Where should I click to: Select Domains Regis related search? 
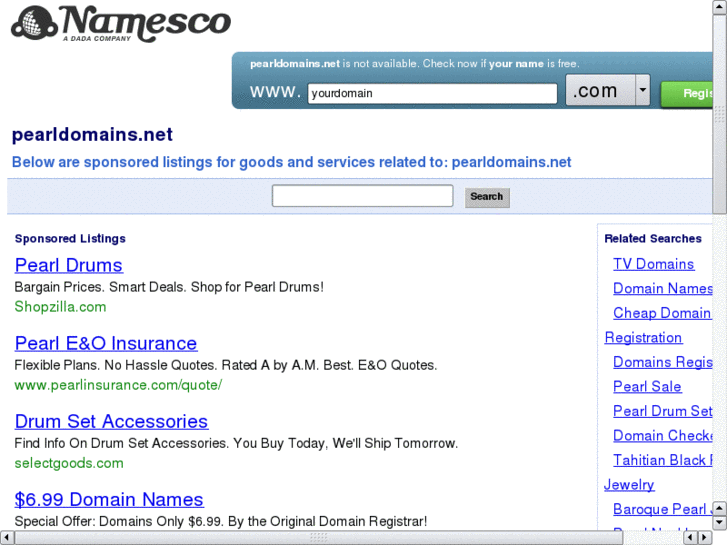click(x=663, y=362)
